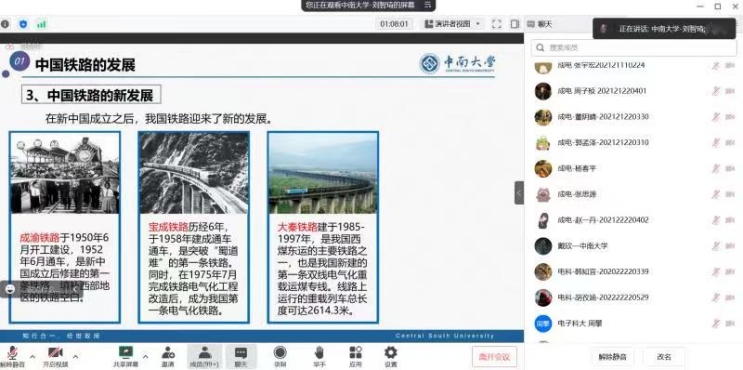Image resolution: width=743 pixels, height=370 pixels.
Task: Toggle 开启视频 camera in bottom toolbar
Action: tap(55, 356)
